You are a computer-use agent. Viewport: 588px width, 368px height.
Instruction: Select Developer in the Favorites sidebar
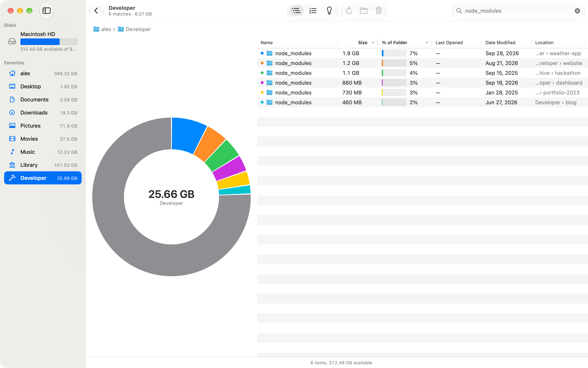43,178
